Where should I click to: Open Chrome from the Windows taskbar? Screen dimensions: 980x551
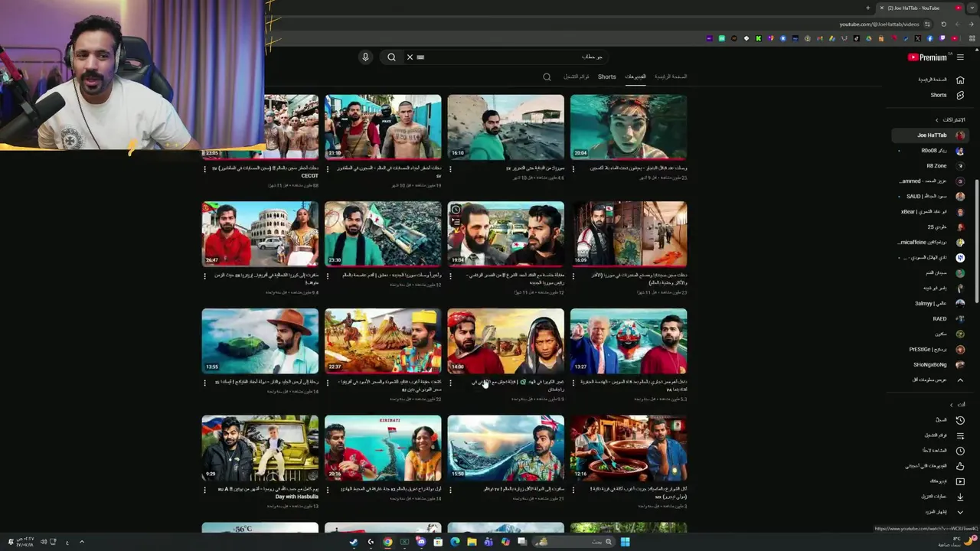387,542
